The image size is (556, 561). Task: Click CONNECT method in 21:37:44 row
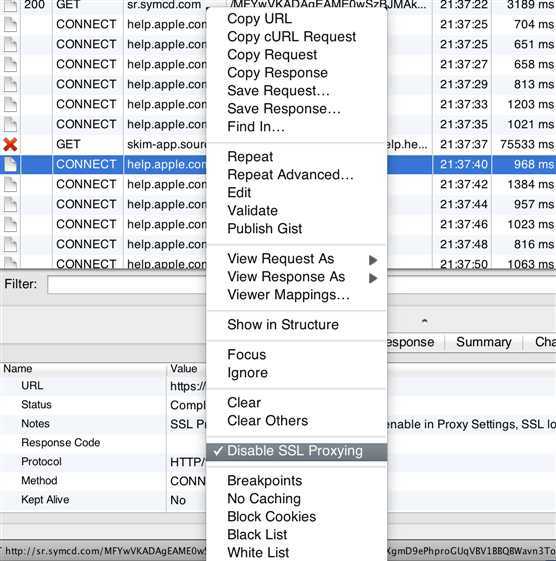[x=86, y=204]
